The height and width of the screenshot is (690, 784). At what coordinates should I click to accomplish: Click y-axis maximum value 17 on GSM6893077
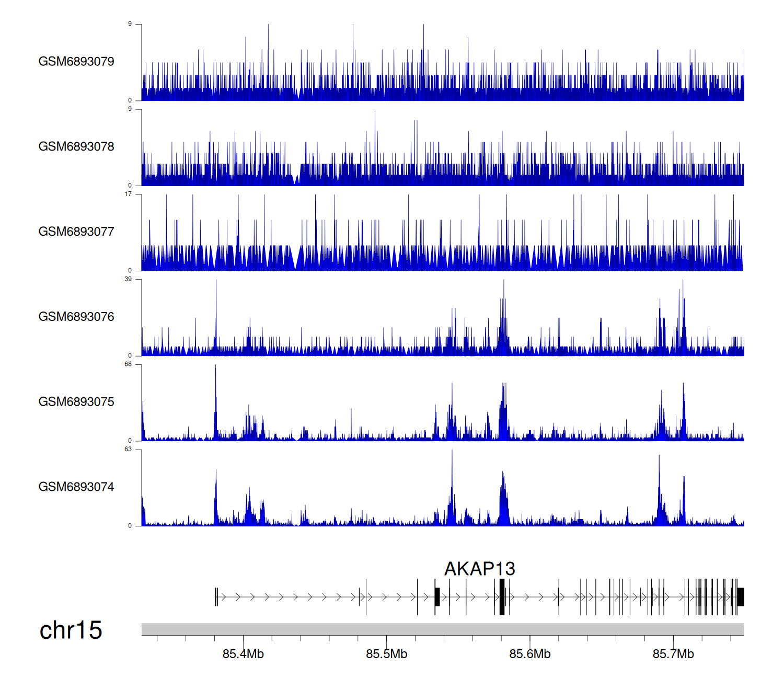(128, 194)
